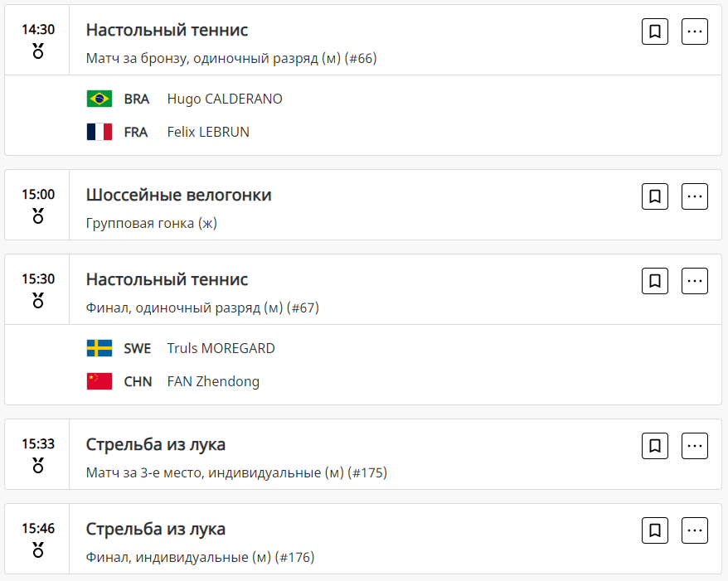Select athlete Hugo CALDERANO
Viewport: 728px width, 581px height.
click(x=225, y=99)
